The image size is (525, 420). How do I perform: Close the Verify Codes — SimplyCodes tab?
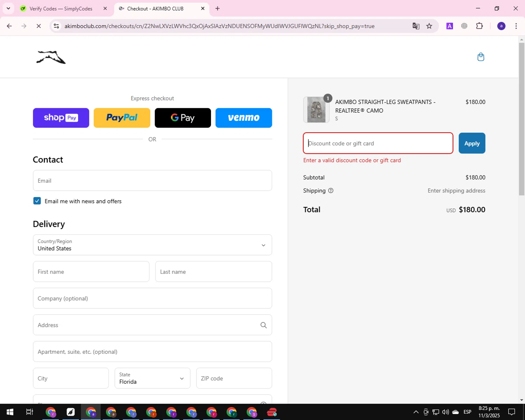pos(105,8)
